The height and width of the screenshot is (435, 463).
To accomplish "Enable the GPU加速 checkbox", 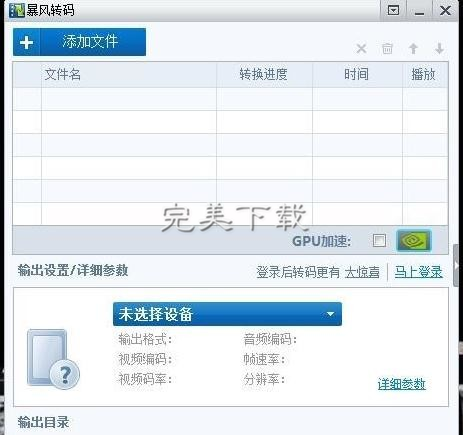I will coord(379,240).
